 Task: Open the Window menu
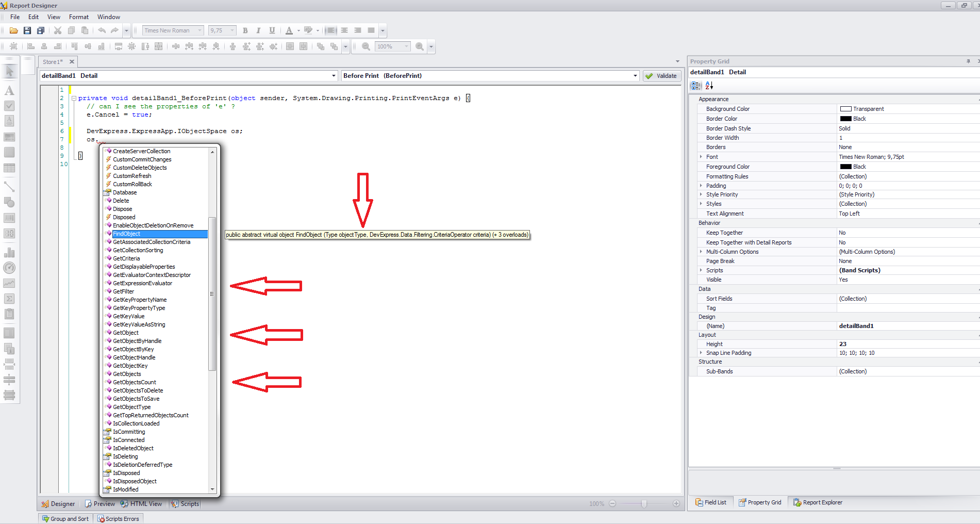point(109,17)
